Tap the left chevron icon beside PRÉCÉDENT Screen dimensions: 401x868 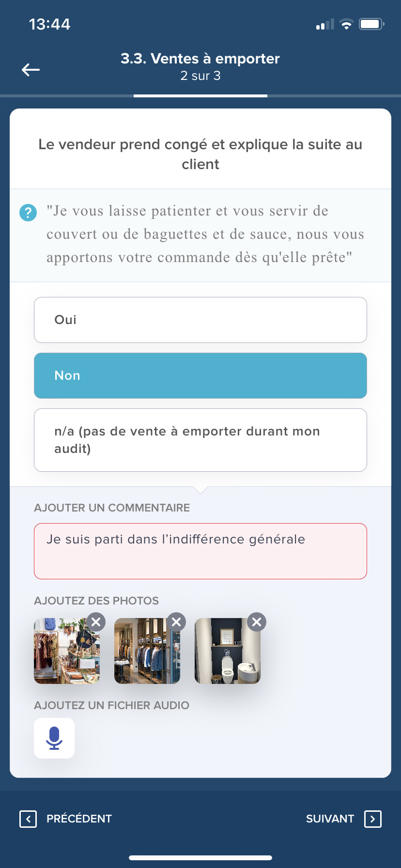pyautogui.click(x=29, y=819)
